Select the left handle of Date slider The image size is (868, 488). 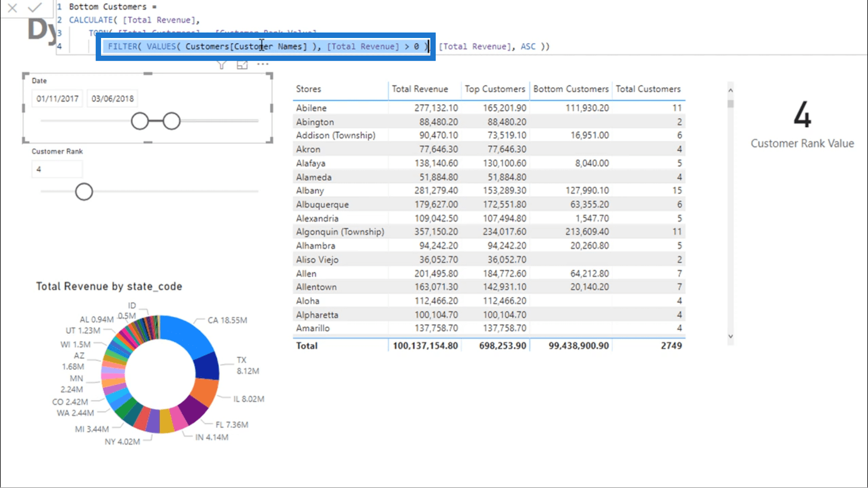coord(139,121)
